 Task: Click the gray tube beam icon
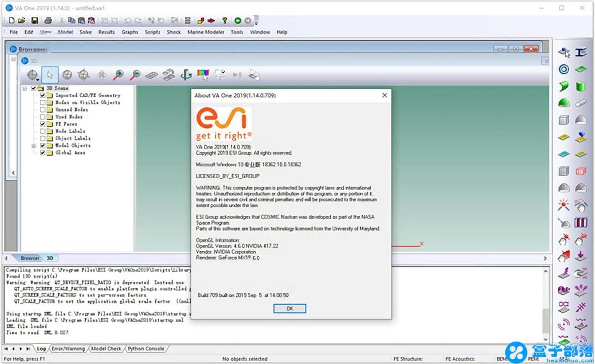click(x=580, y=103)
